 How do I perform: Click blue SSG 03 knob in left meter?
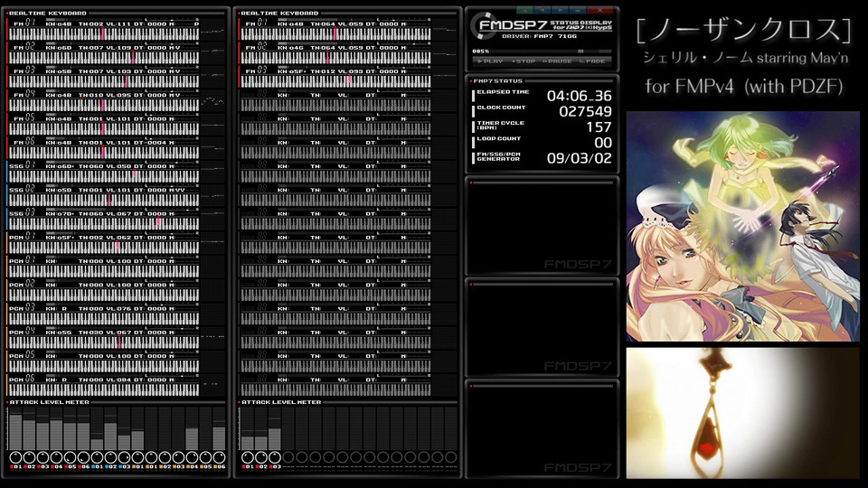click(124, 457)
